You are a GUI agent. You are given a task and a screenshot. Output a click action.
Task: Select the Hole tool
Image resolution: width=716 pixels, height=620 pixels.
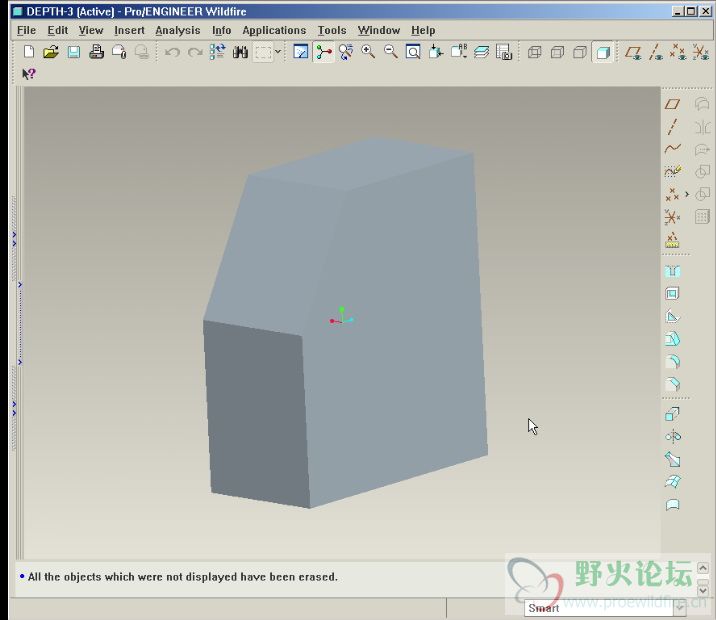pos(672,272)
